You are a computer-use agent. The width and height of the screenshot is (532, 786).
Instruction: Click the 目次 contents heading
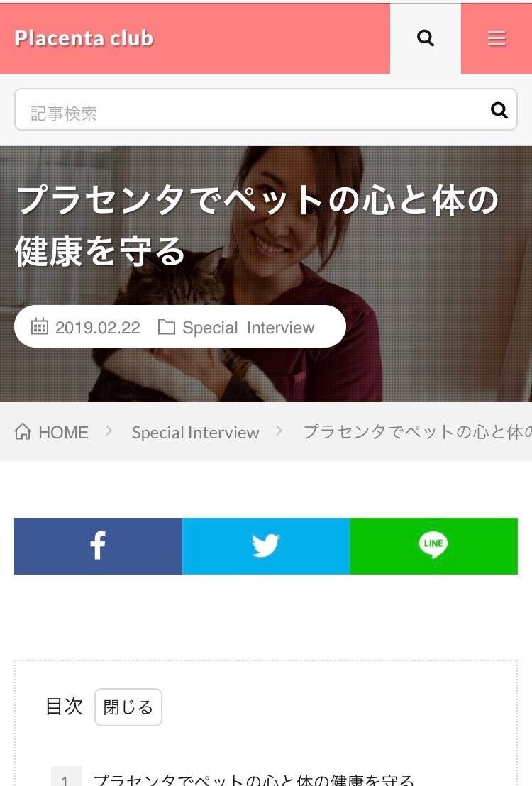click(64, 707)
